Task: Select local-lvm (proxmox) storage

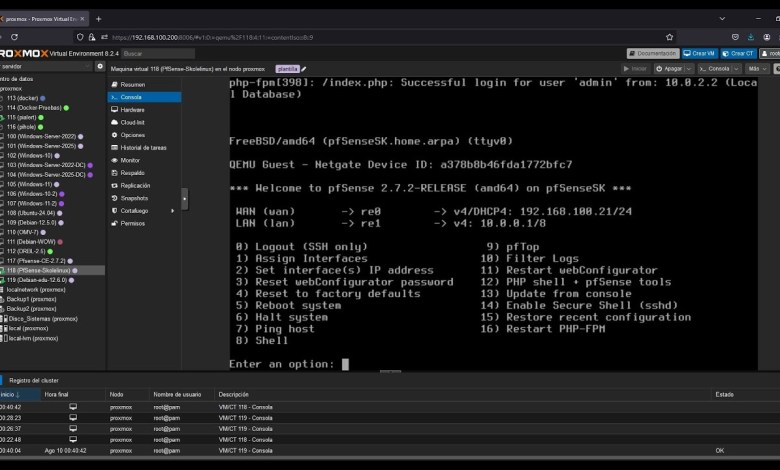Action: tap(33, 338)
